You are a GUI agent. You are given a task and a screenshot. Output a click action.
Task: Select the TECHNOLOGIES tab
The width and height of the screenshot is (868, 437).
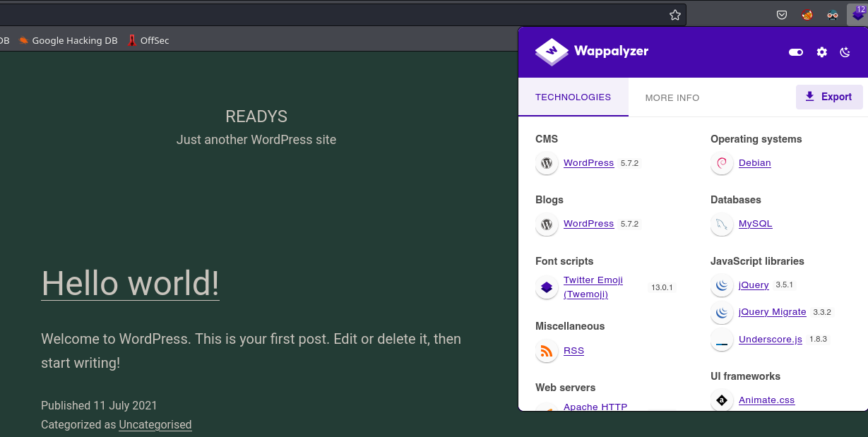pos(573,97)
